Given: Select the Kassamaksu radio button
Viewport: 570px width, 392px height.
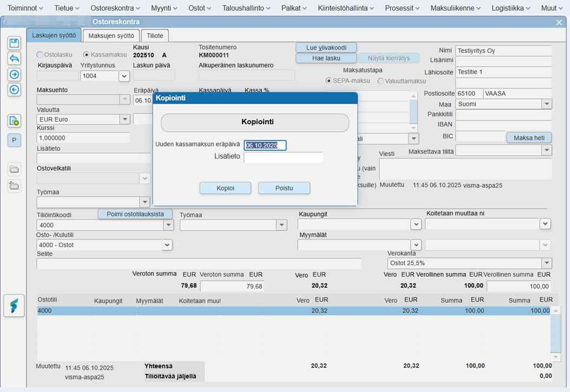Looking at the screenshot, I should (x=87, y=55).
